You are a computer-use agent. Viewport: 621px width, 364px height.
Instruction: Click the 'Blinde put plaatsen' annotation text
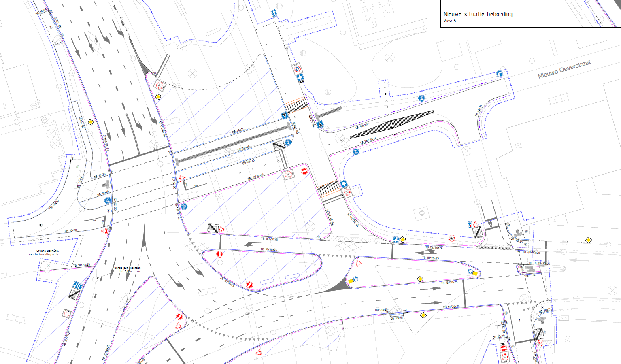tap(127, 268)
